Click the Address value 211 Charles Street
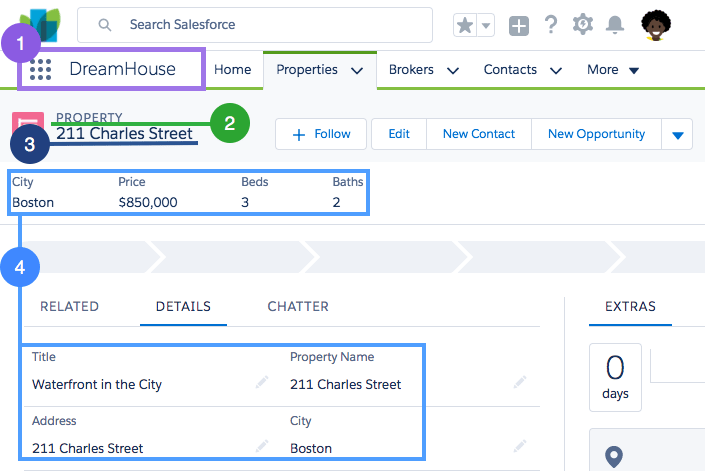The image size is (705, 471). pyautogui.click(x=87, y=449)
